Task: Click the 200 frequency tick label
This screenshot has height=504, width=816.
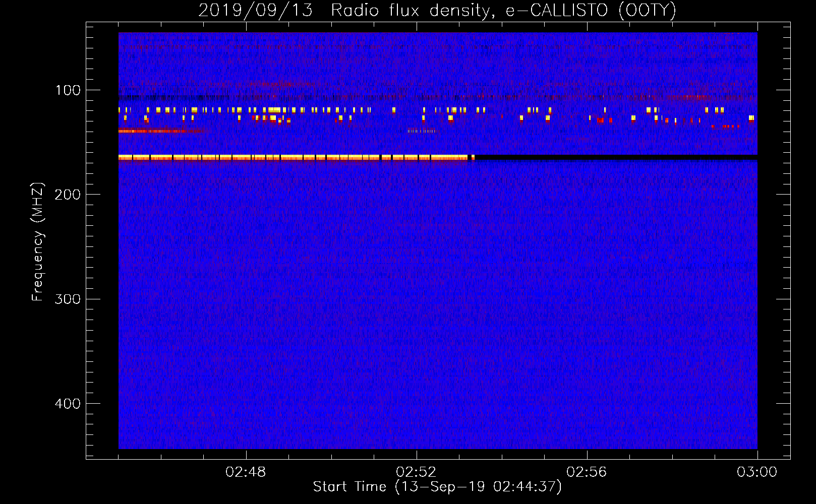Action: (x=68, y=195)
